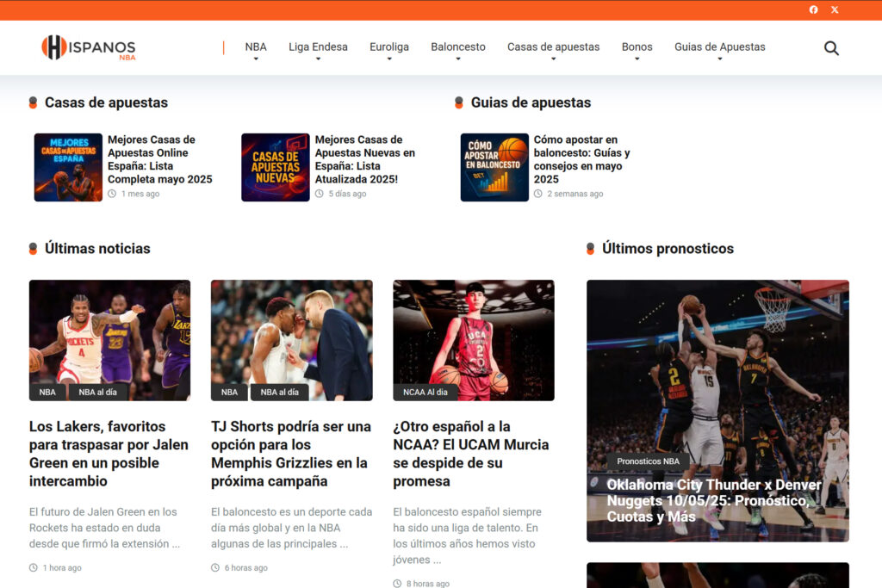Open the Casas de apuestas menu item
Screen dimensions: 882x588
coord(554,46)
